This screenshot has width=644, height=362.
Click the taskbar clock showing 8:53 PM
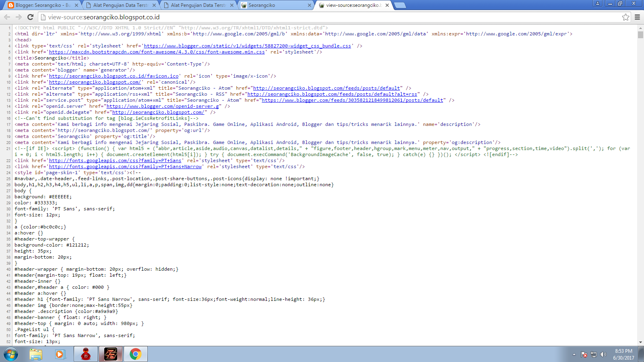623,354
